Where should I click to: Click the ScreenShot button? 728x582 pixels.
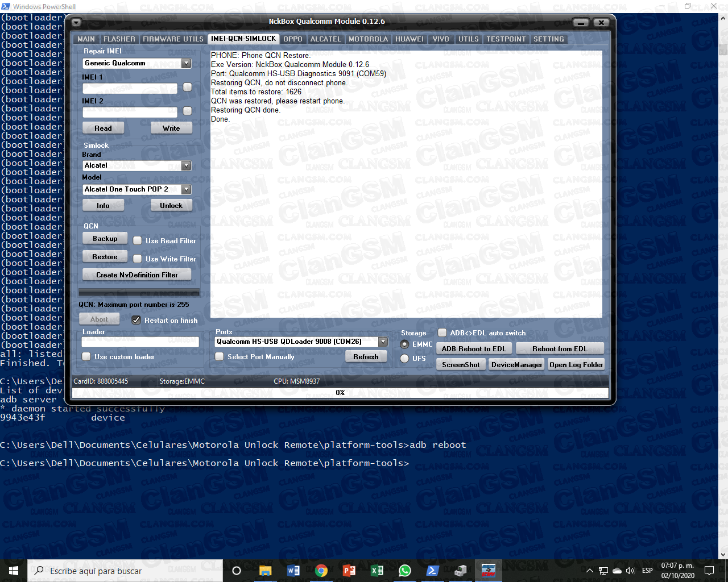(461, 364)
